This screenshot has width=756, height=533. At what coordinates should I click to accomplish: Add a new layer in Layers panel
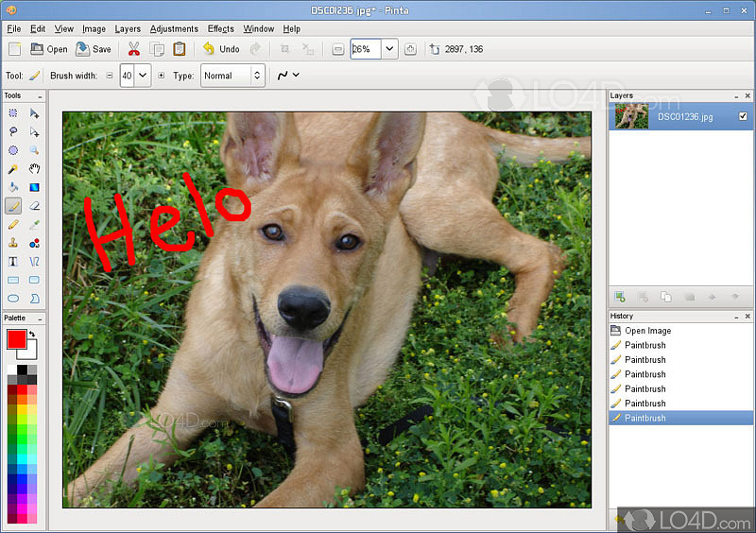click(620, 297)
